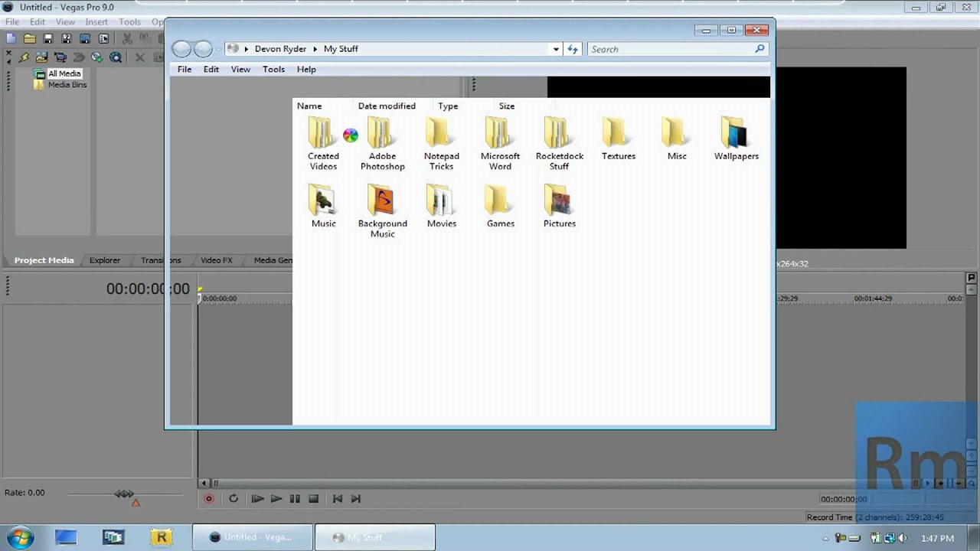This screenshot has width=980, height=551.
Task: Select the Pictures folder
Action: click(560, 206)
